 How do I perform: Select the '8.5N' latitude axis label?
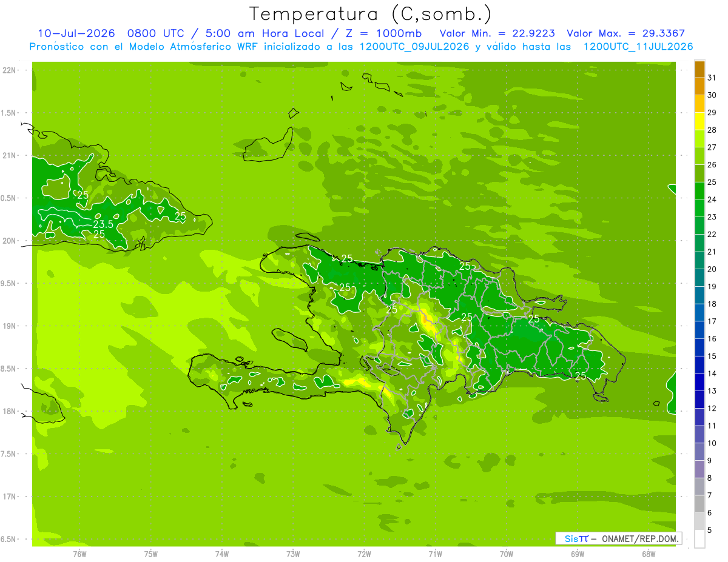click(8, 369)
